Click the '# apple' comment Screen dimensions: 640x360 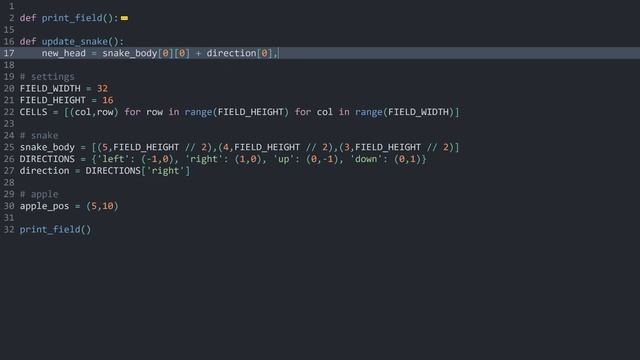pos(39,194)
